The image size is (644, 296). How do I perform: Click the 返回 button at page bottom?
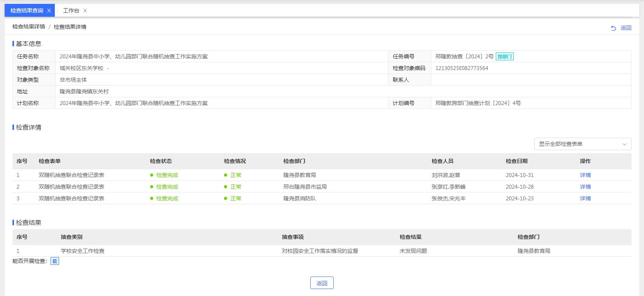pos(322,283)
